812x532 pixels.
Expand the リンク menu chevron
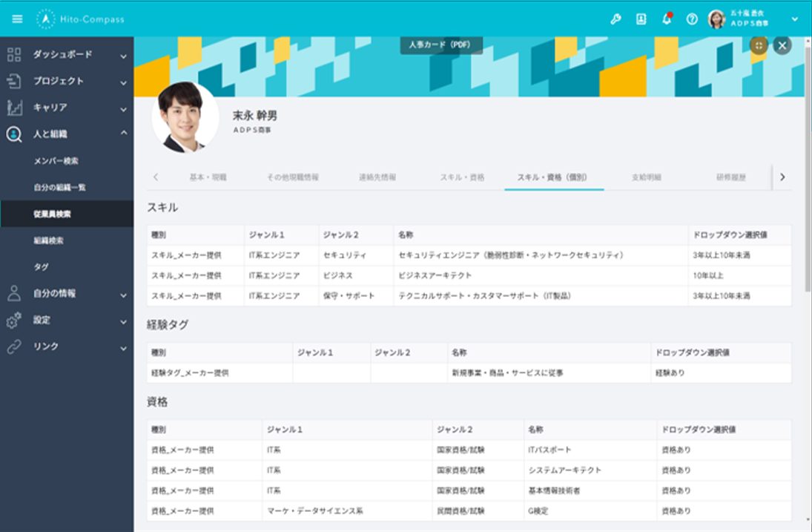123,348
